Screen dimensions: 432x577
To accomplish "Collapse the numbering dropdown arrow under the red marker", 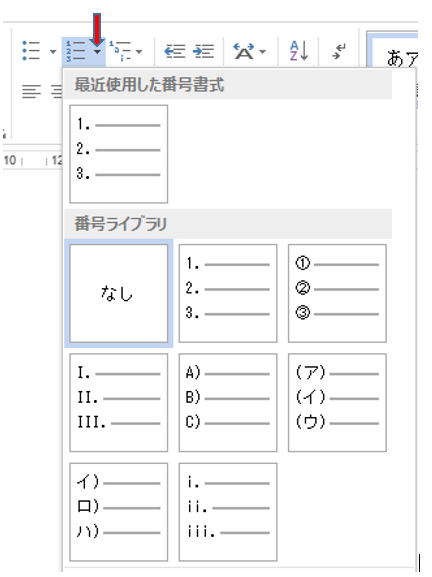I will [x=97, y=52].
